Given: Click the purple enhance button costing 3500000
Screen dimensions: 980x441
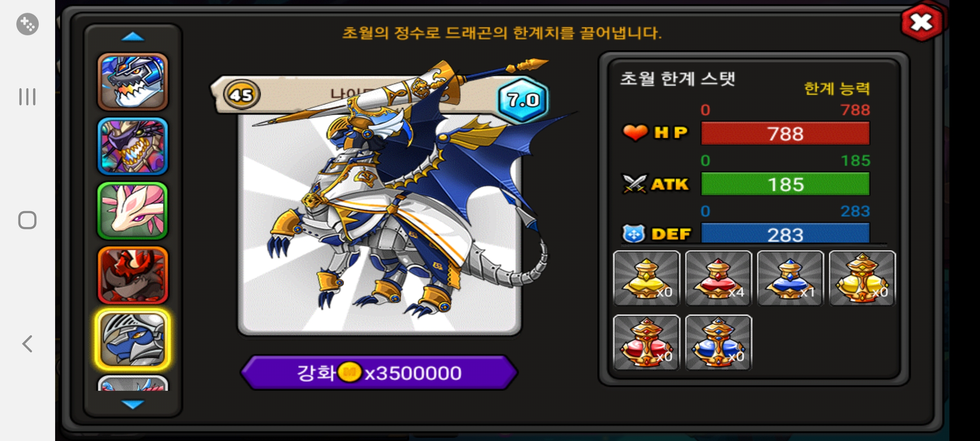Looking at the screenshot, I should 379,372.
